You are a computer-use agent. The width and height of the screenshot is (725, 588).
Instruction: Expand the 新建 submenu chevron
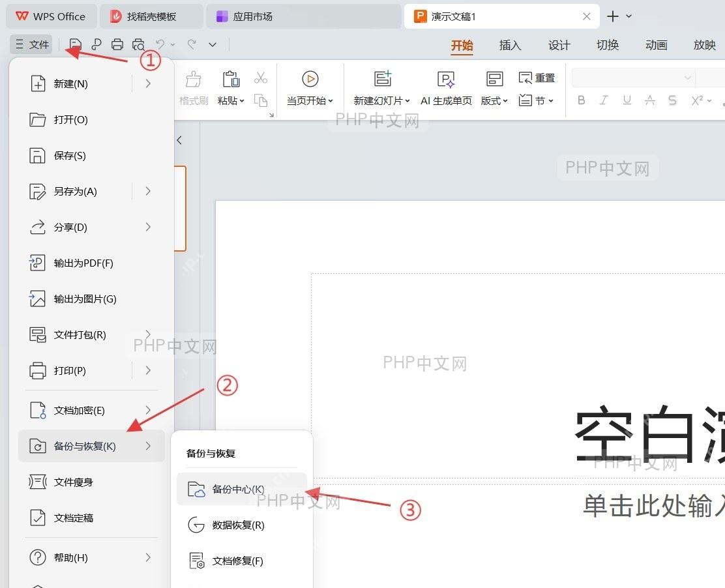coord(148,83)
